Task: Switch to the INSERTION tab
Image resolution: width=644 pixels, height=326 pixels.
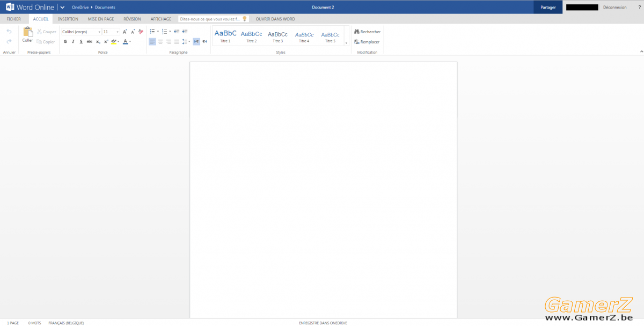Action: click(68, 19)
